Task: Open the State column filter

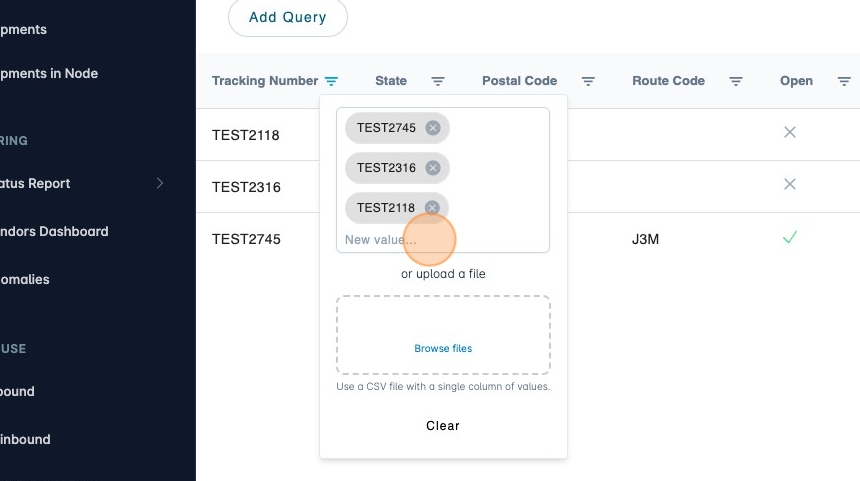Action: click(438, 81)
